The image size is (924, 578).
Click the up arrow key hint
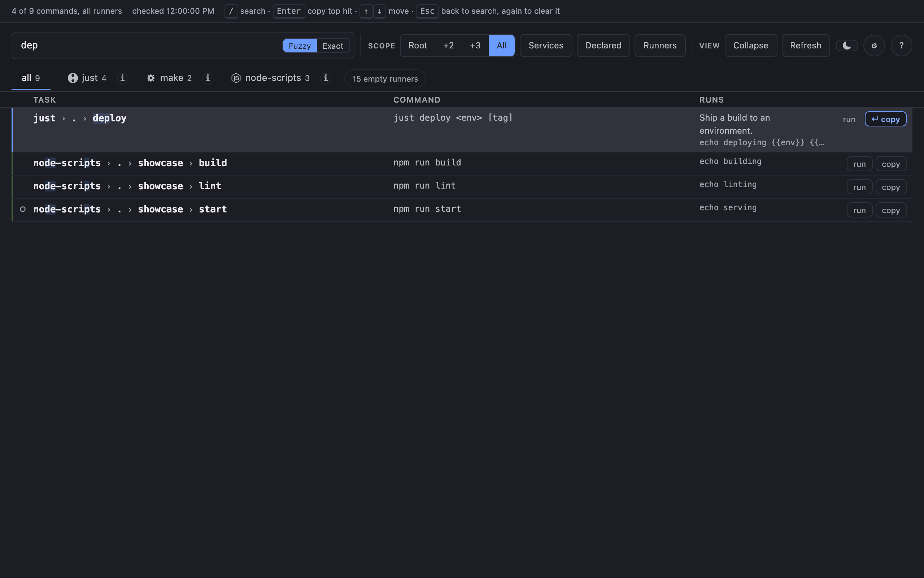[x=366, y=11]
